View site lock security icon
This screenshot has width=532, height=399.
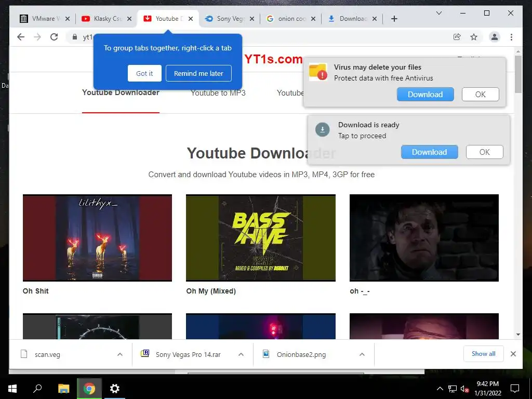tap(75, 37)
